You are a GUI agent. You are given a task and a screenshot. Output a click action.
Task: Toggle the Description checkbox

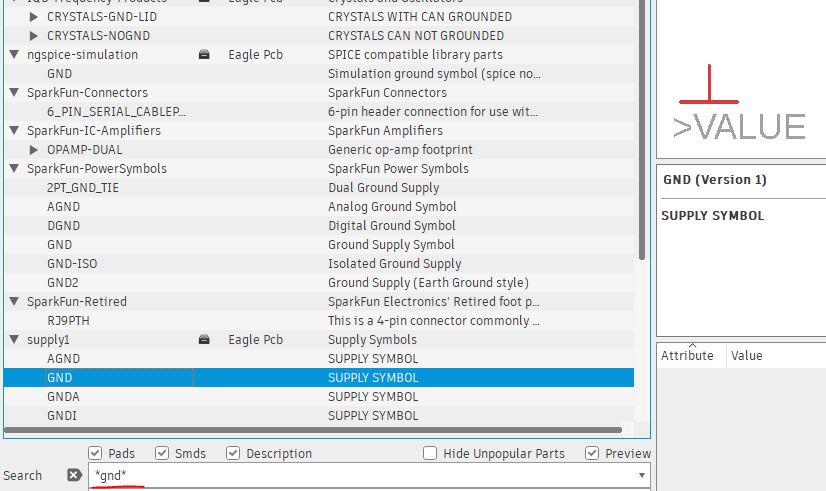[x=233, y=453]
